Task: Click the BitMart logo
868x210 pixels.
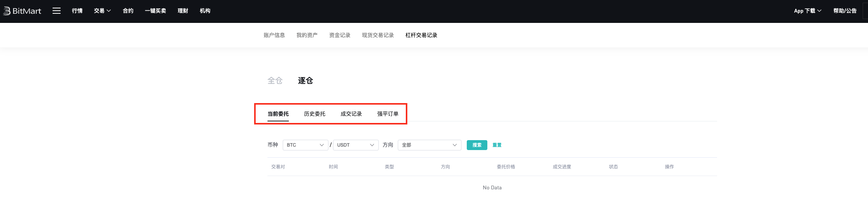Action: pyautogui.click(x=22, y=11)
